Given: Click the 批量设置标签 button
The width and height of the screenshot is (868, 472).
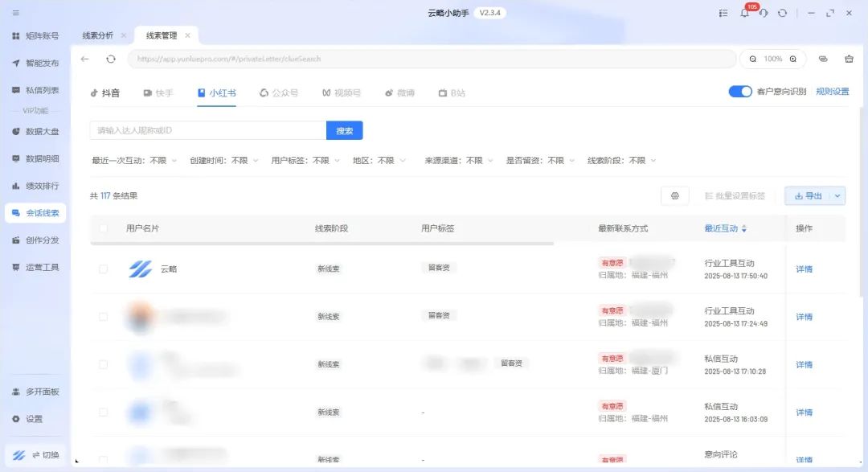Looking at the screenshot, I should tap(735, 195).
